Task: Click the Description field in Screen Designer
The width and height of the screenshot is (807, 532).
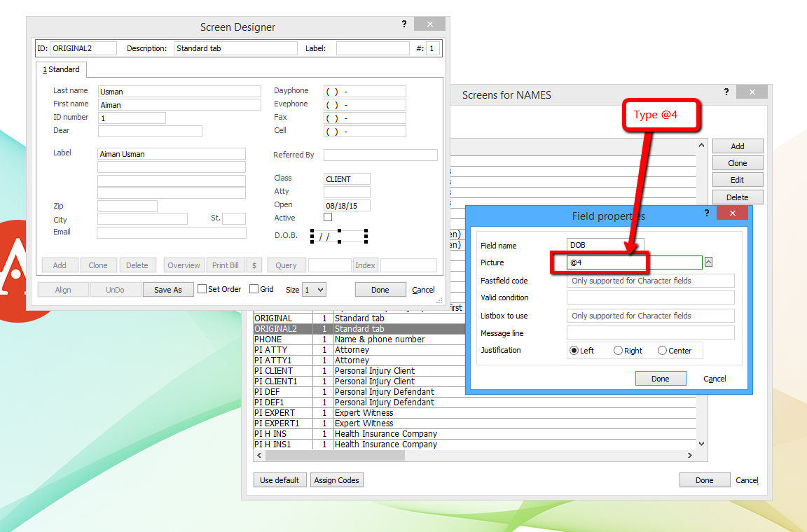Action: 235,48
